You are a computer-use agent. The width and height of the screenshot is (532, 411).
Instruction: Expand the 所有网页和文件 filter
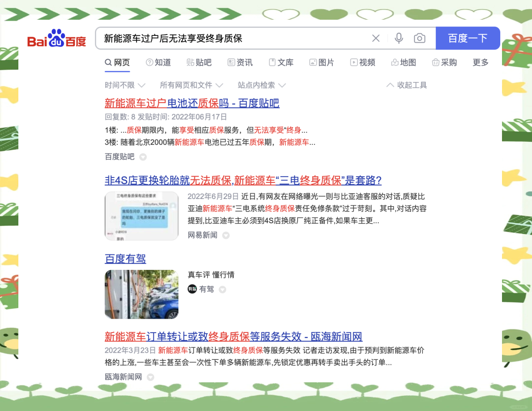pyautogui.click(x=191, y=85)
